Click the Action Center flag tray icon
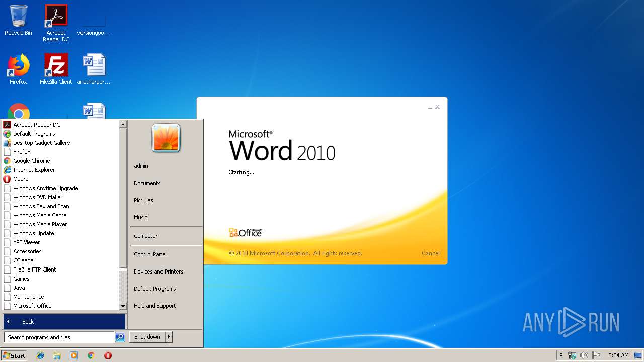Screen dimensions: 644x362 (x=596, y=355)
